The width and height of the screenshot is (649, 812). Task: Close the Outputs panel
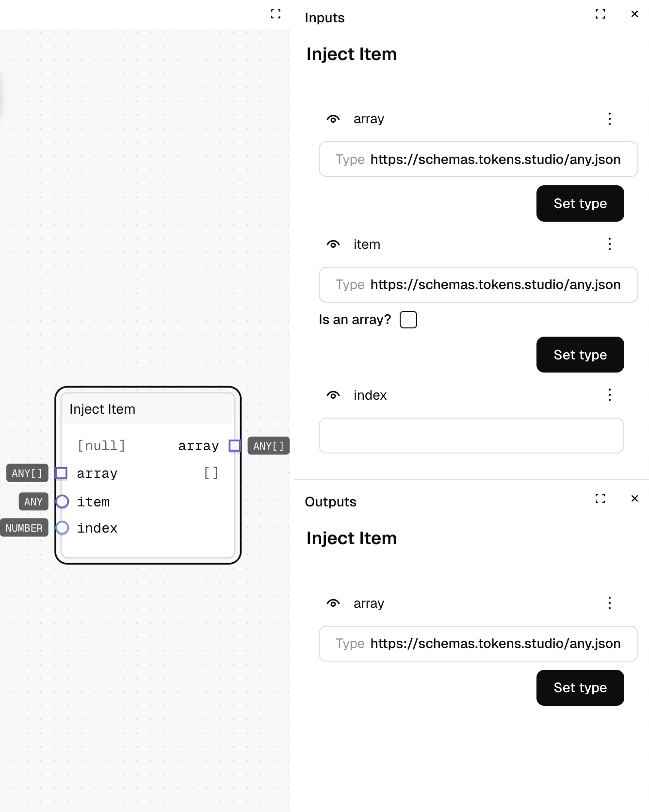[634, 498]
